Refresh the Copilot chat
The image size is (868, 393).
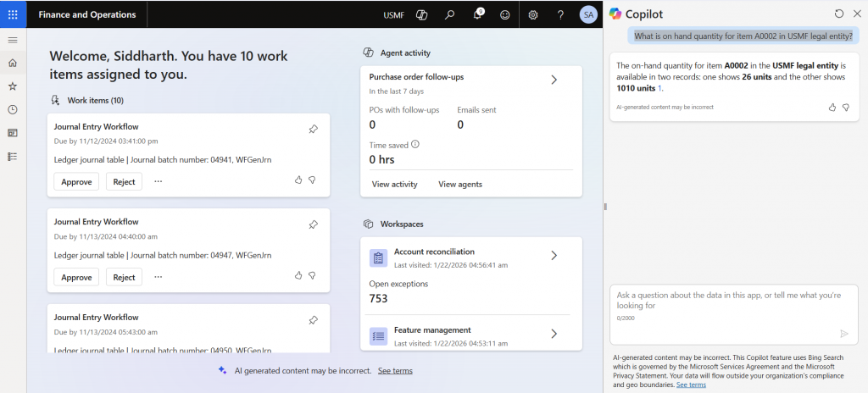point(838,14)
